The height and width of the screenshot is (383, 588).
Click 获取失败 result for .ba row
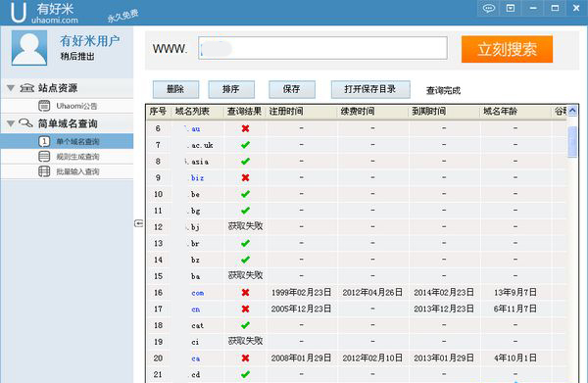click(245, 275)
